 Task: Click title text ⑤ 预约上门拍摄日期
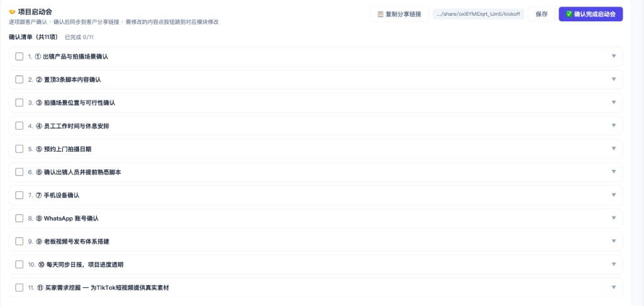(x=64, y=149)
